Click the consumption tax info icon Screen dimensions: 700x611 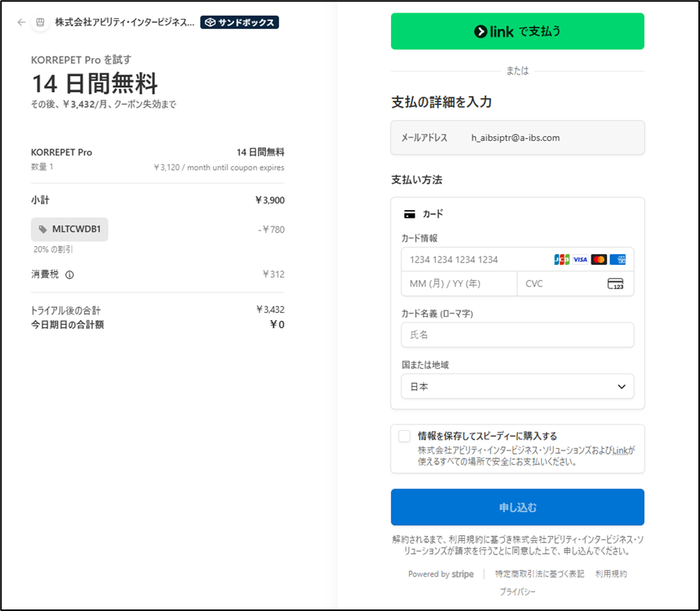(69, 275)
